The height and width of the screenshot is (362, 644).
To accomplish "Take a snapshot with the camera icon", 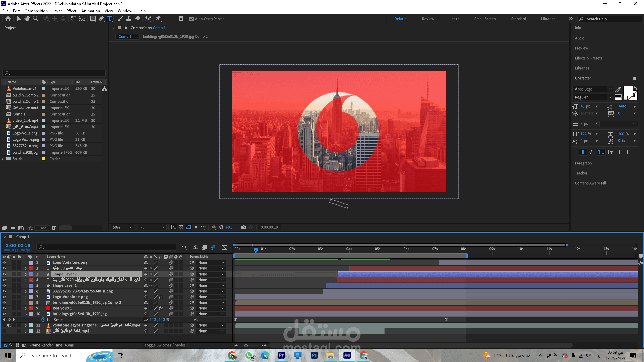I will pos(244,227).
